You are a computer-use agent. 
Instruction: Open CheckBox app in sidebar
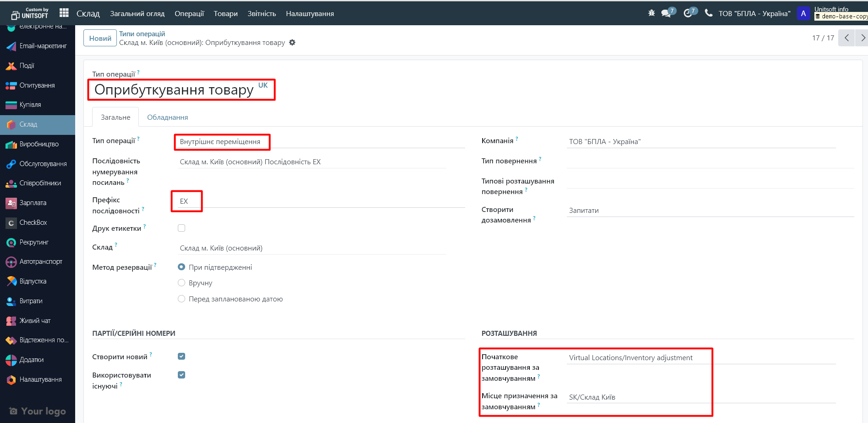click(x=33, y=223)
